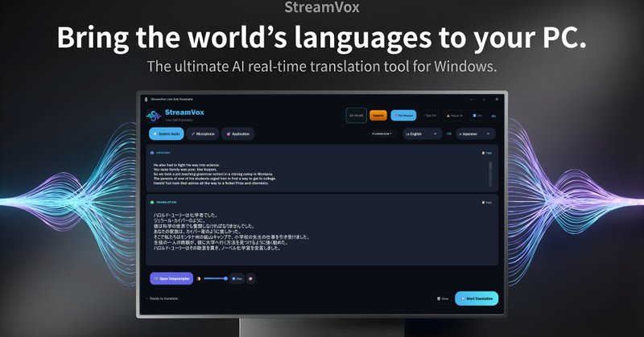Click the EN interface language button

click(493, 116)
